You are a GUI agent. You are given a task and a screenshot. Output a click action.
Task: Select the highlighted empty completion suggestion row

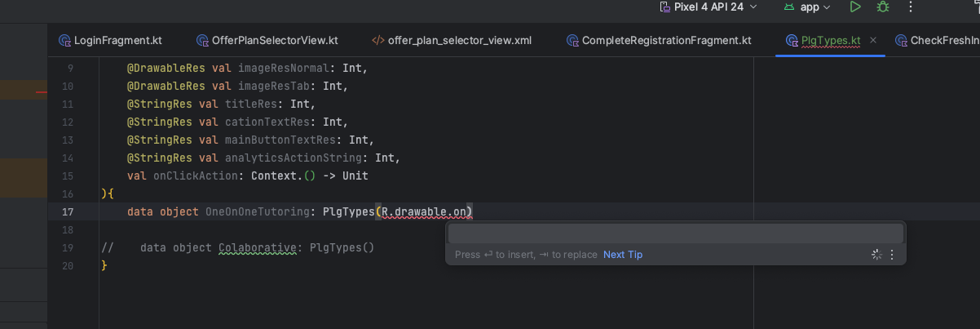[675, 233]
